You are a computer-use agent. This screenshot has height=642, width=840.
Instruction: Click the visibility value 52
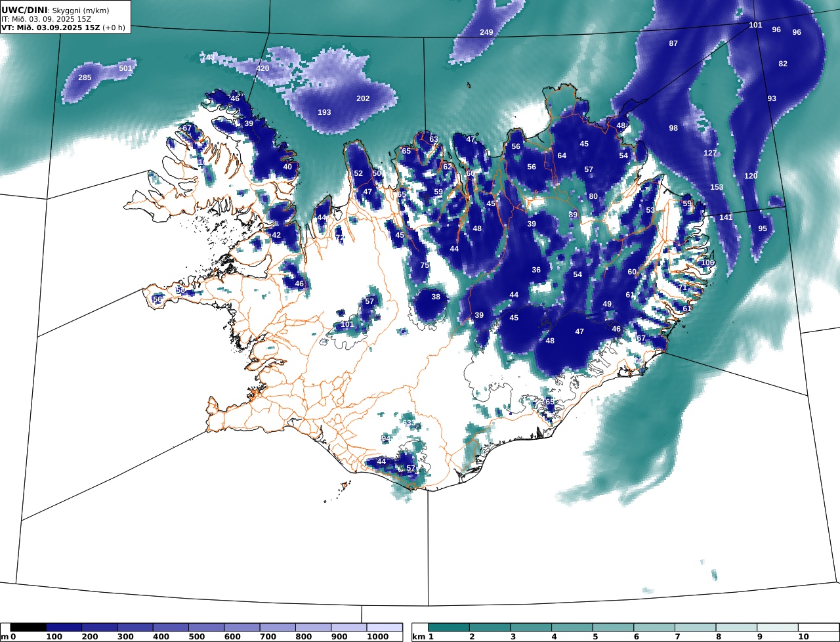(x=358, y=173)
